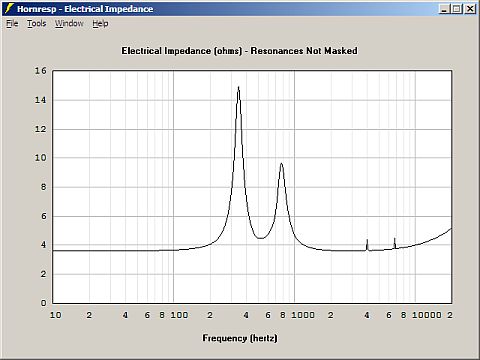Click the 'Frequency (hertz)' axis label
Screen dimensions: 480x360
click(240, 338)
